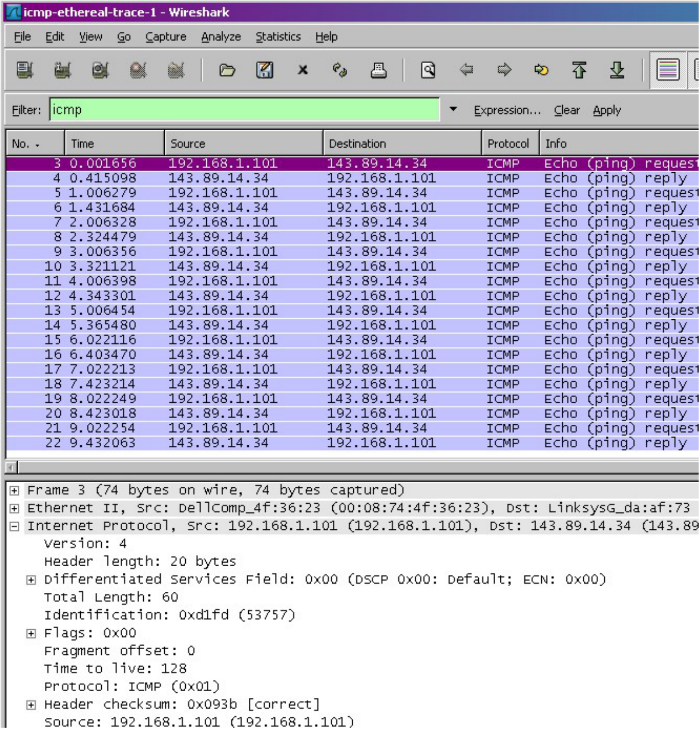Image resolution: width=700 pixels, height=730 pixels.
Task: Stop the running capture toolbar icon
Action: (138, 70)
